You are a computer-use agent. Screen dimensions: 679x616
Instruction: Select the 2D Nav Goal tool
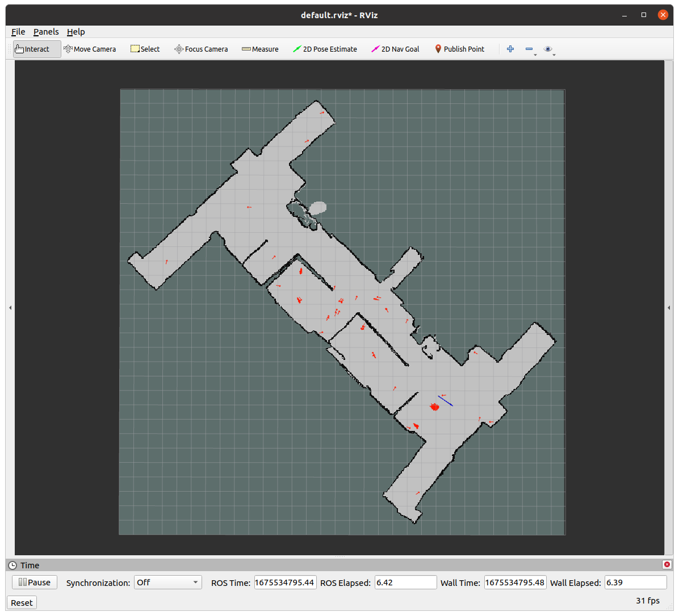coord(395,49)
